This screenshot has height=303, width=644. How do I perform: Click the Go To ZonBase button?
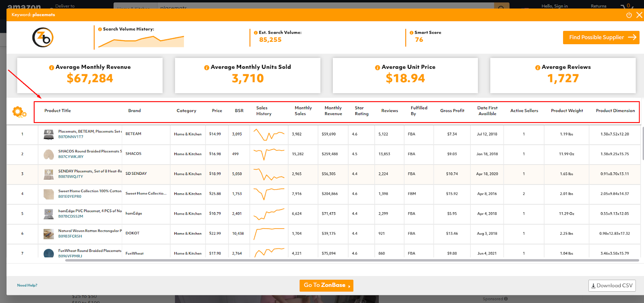click(326, 285)
